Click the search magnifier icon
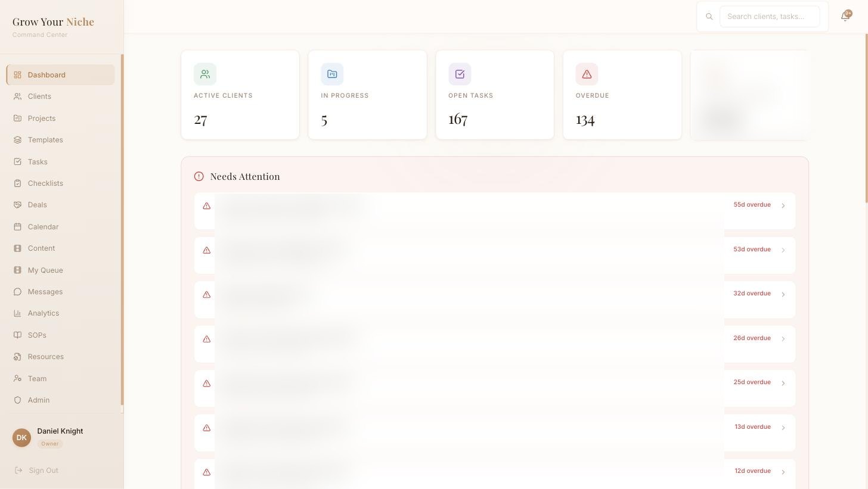 click(x=709, y=17)
